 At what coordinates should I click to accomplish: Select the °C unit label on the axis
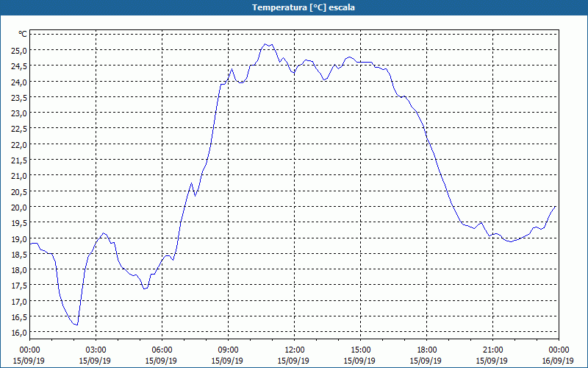click(x=23, y=34)
